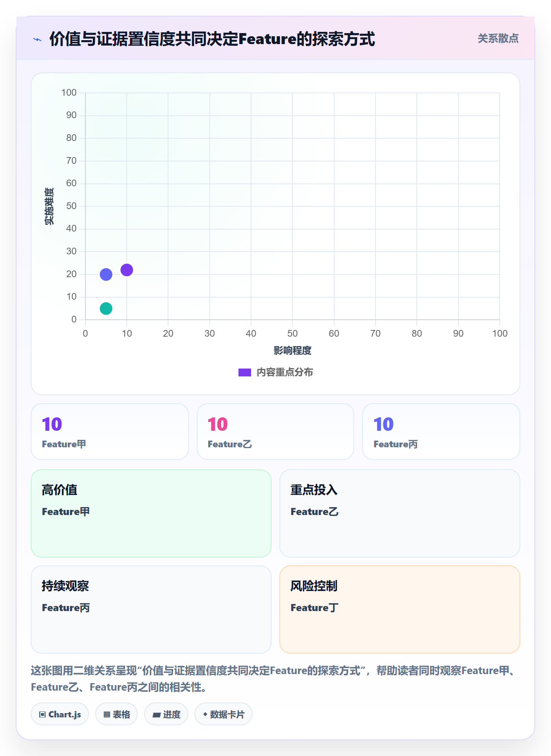Click the 数据卡片 diamond tag

(x=224, y=714)
